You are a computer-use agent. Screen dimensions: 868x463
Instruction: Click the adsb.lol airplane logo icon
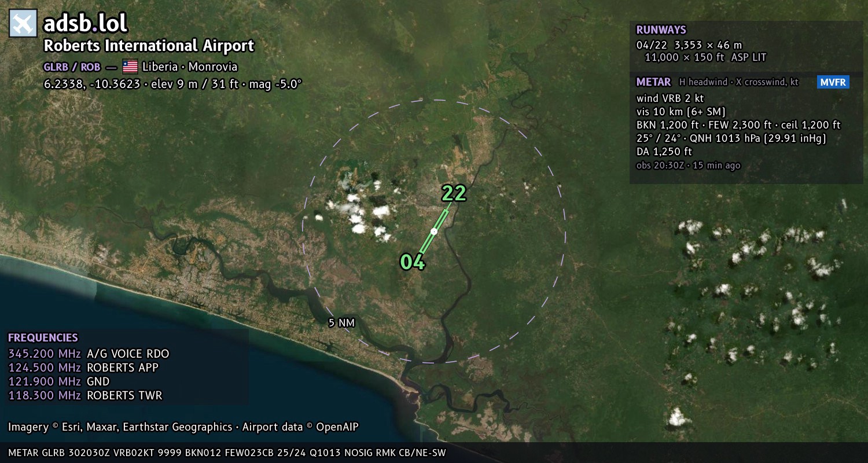[x=23, y=24]
